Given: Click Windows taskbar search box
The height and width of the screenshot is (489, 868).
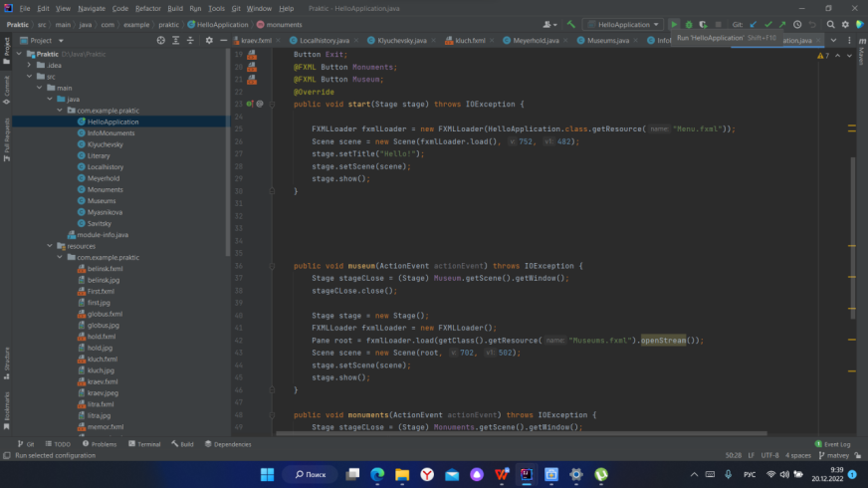Looking at the screenshot, I should [311, 475].
